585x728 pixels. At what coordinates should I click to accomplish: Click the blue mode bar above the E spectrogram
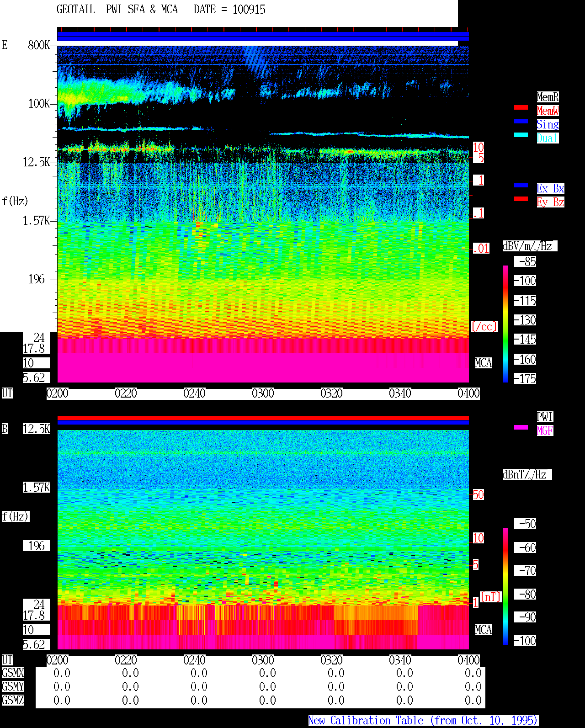click(x=263, y=37)
